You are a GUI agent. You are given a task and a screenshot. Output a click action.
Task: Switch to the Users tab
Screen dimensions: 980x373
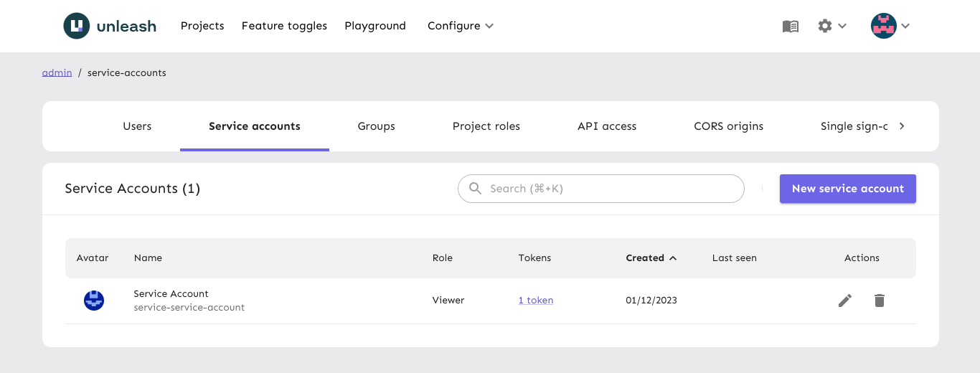137,126
